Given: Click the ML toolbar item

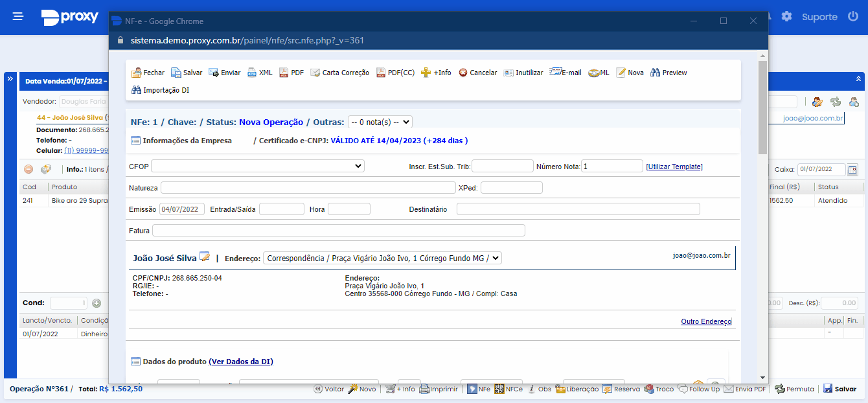Looking at the screenshot, I should [599, 73].
